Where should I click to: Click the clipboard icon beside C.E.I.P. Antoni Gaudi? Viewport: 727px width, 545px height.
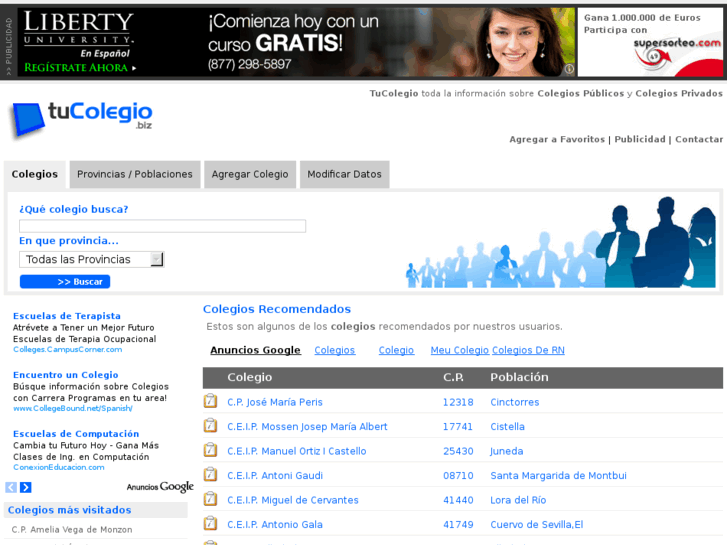[210, 475]
